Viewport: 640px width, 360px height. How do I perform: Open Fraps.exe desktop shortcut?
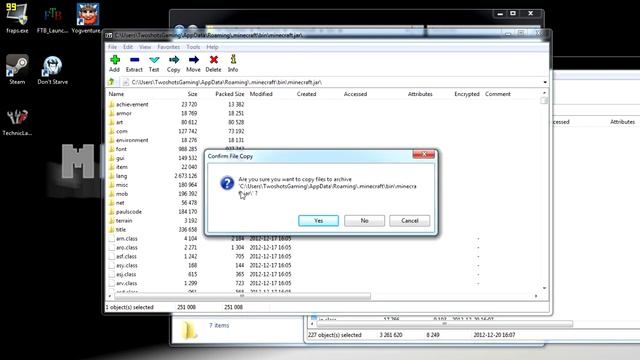[x=17, y=18]
